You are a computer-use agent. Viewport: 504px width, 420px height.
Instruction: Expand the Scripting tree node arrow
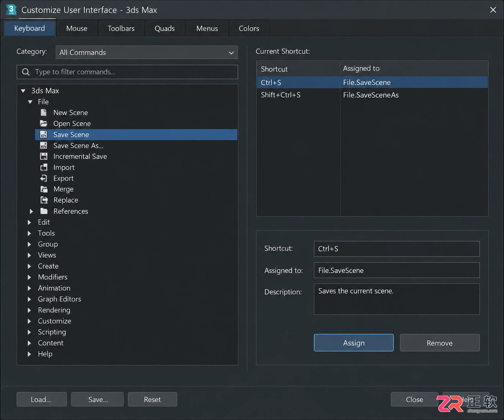click(29, 332)
